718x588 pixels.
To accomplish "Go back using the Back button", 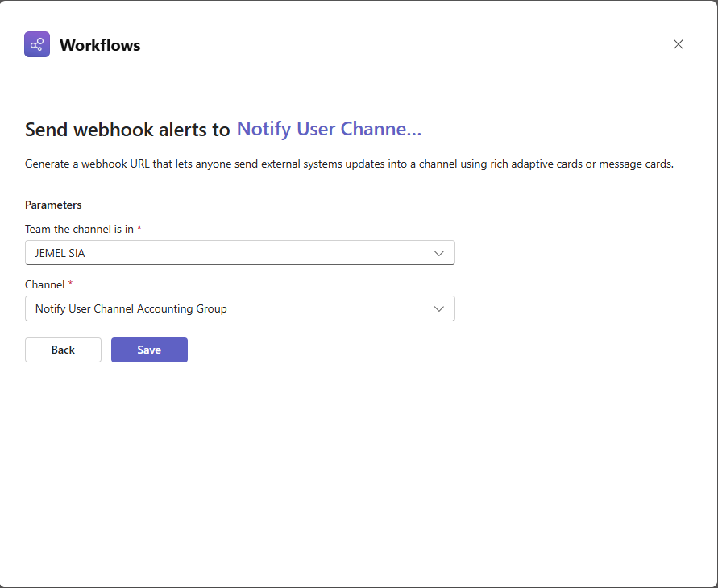I will [x=63, y=350].
